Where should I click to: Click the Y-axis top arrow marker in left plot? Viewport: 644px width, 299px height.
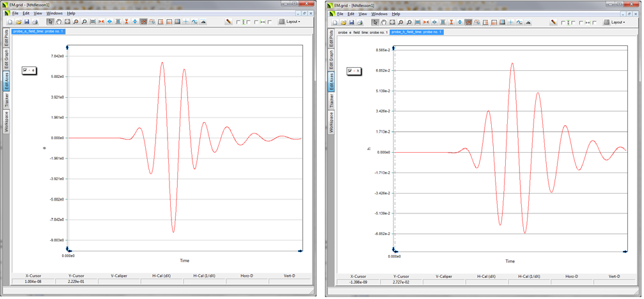[67, 47]
